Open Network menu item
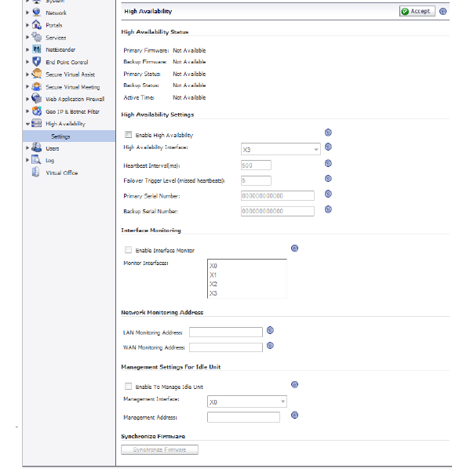This screenshot has width=452, height=476. pos(56,13)
